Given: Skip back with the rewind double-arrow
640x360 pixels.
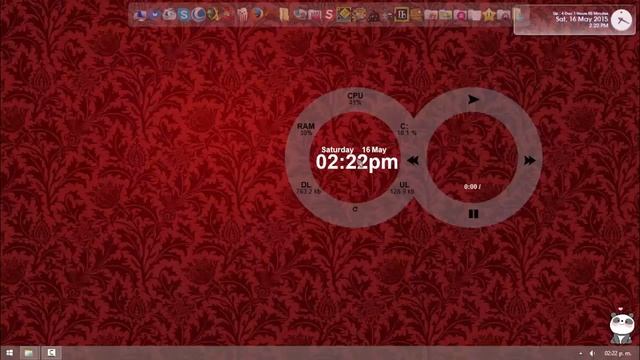Looking at the screenshot, I should tap(413, 160).
